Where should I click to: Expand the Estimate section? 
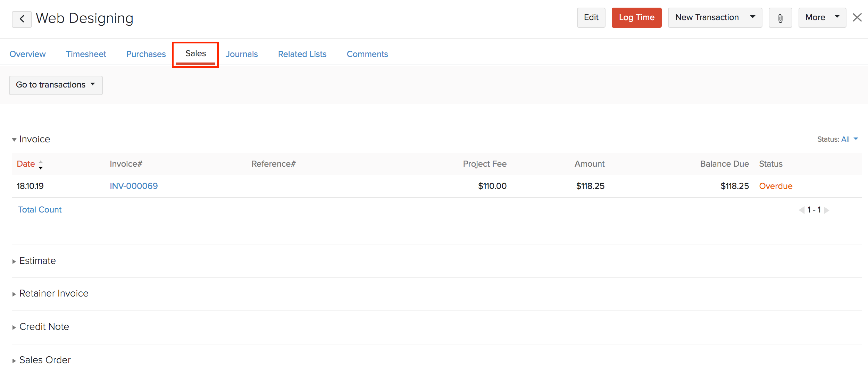point(14,261)
